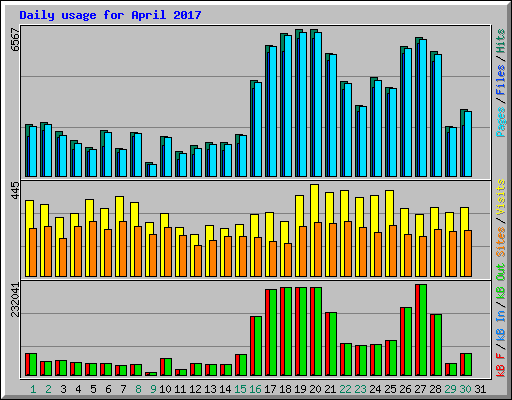The height and width of the screenshot is (400, 512).
Task: Click the day 9 cyan hits bar
Action: [x=153, y=170]
